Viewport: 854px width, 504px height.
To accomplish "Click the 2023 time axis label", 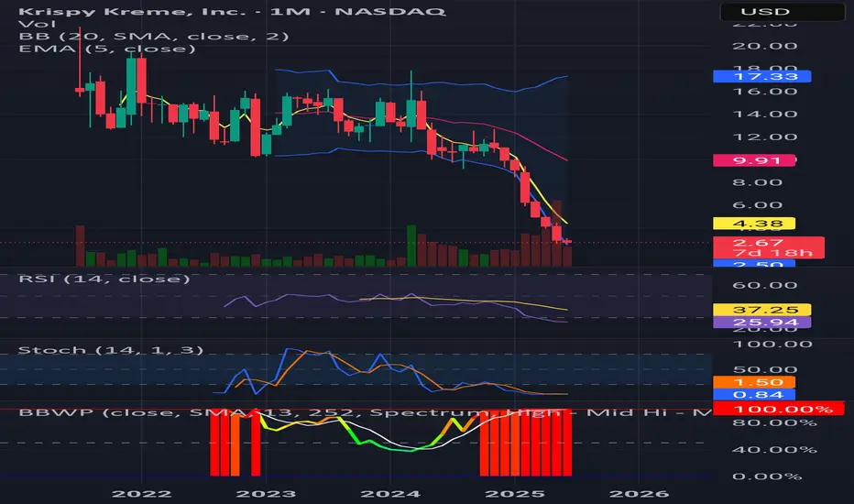I will point(266,494).
